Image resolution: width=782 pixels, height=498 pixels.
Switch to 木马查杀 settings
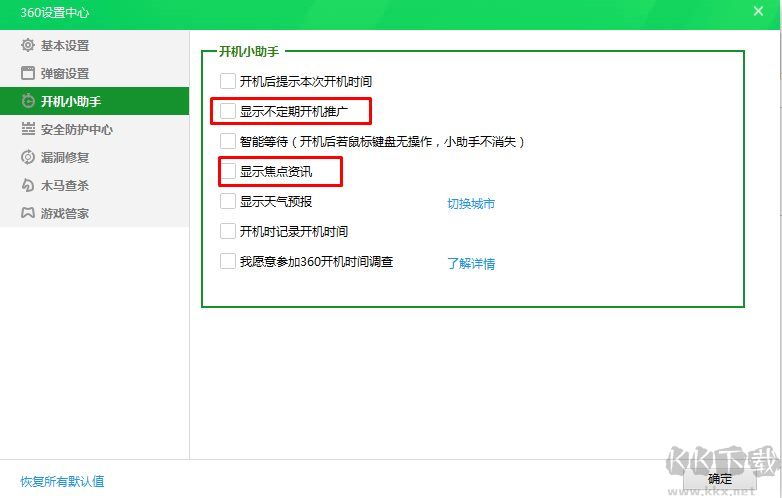point(95,185)
